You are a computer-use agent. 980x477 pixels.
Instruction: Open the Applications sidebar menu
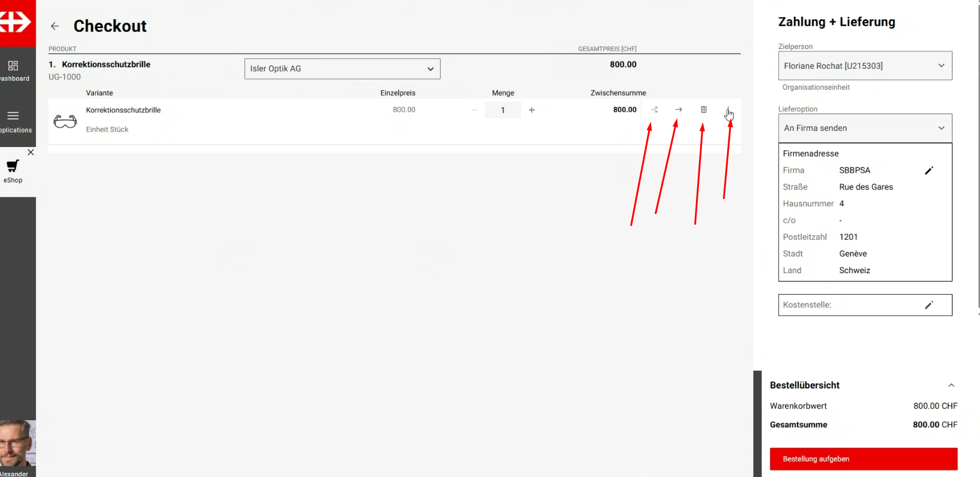click(x=14, y=121)
